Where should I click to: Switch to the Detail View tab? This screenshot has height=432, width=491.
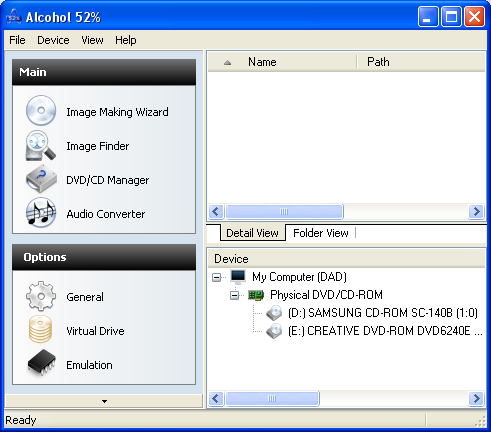tap(252, 233)
